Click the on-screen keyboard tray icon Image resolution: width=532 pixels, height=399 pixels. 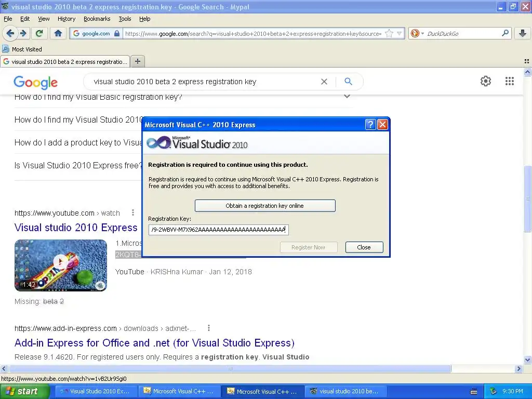coord(474,392)
